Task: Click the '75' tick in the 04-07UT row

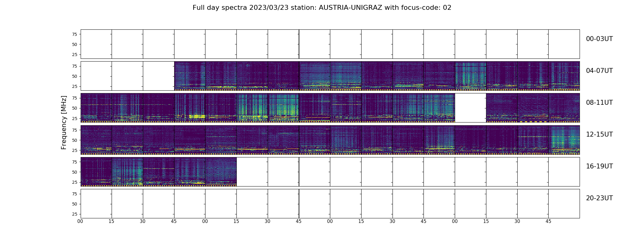Action: [75, 66]
